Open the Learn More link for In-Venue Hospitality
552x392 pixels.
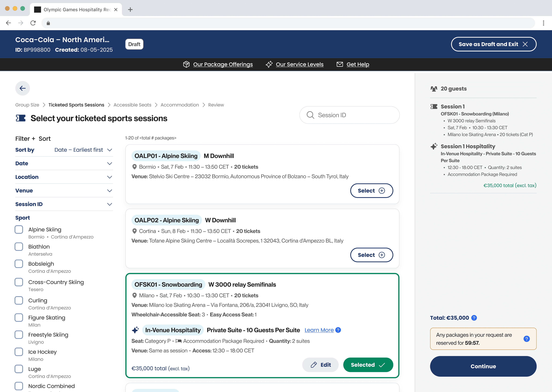319,330
